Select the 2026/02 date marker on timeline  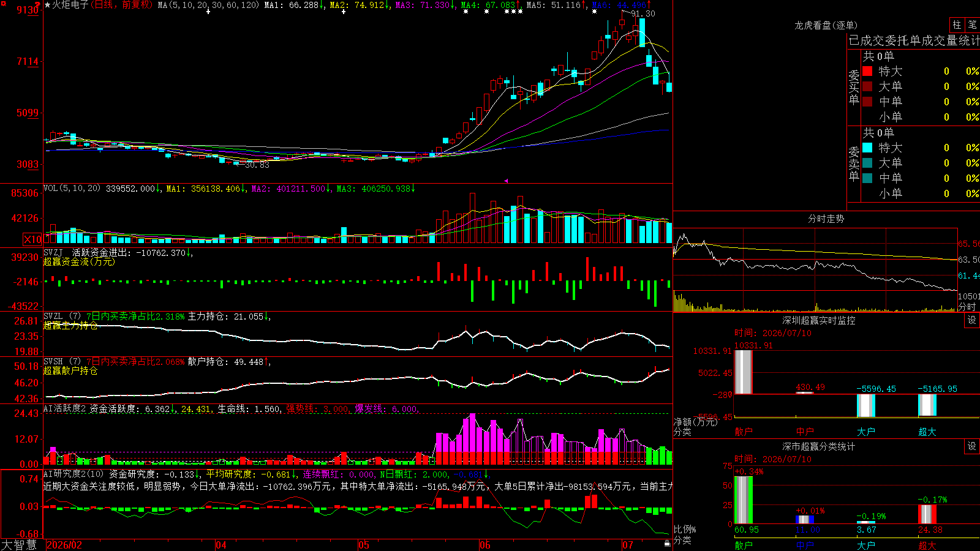pos(64,545)
